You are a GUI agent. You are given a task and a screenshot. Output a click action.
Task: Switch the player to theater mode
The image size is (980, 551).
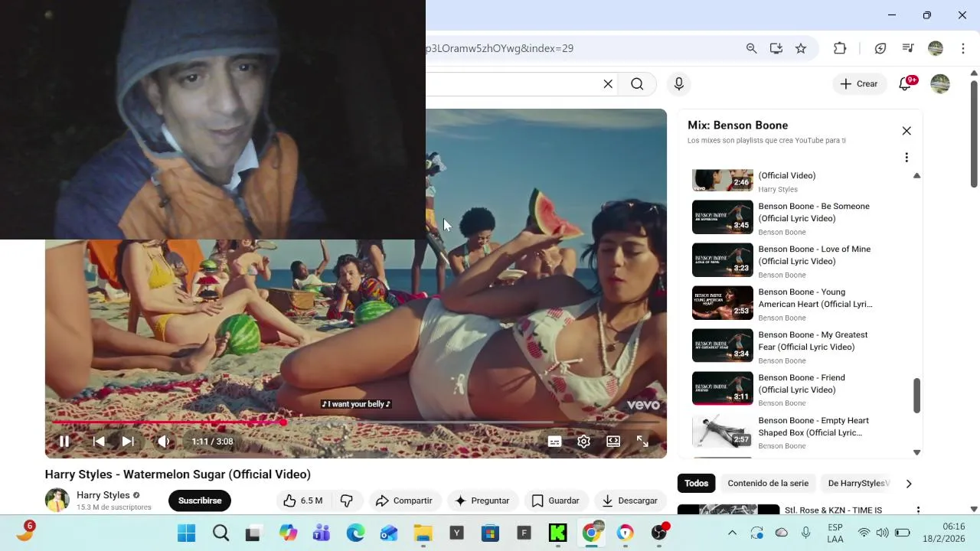(613, 442)
